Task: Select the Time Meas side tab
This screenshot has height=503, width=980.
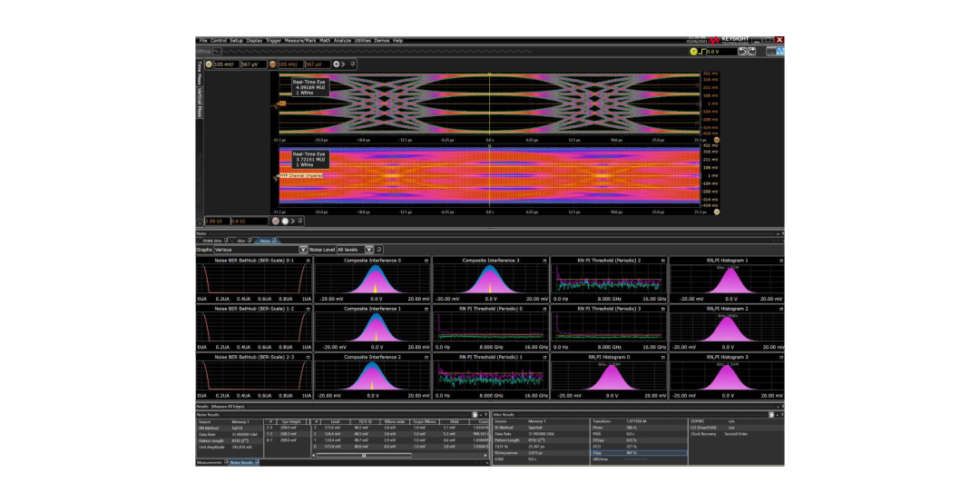Action: click(x=200, y=73)
